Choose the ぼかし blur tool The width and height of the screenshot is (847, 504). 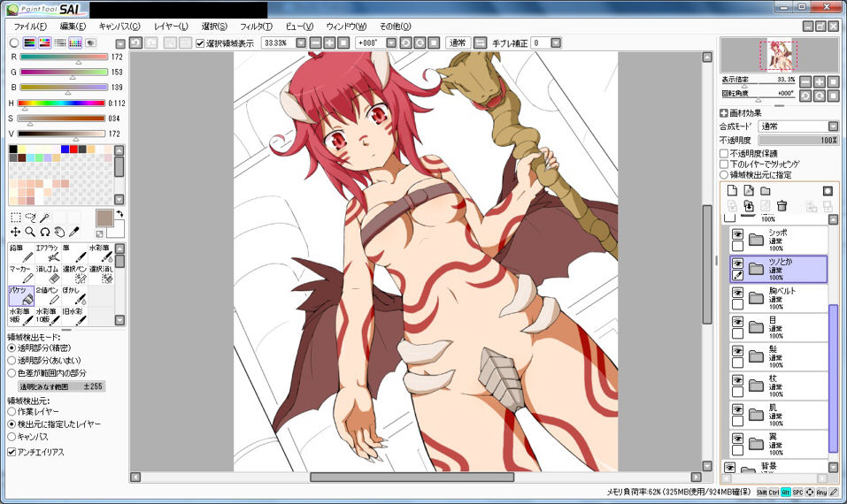click(x=74, y=295)
